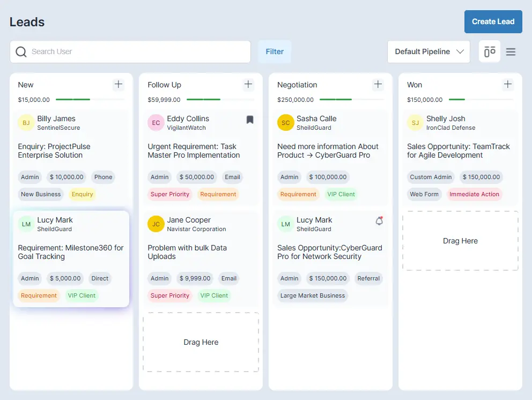Viewport: 532px width, 400px height.
Task: Switch to Kanban board view
Action: pyautogui.click(x=489, y=52)
